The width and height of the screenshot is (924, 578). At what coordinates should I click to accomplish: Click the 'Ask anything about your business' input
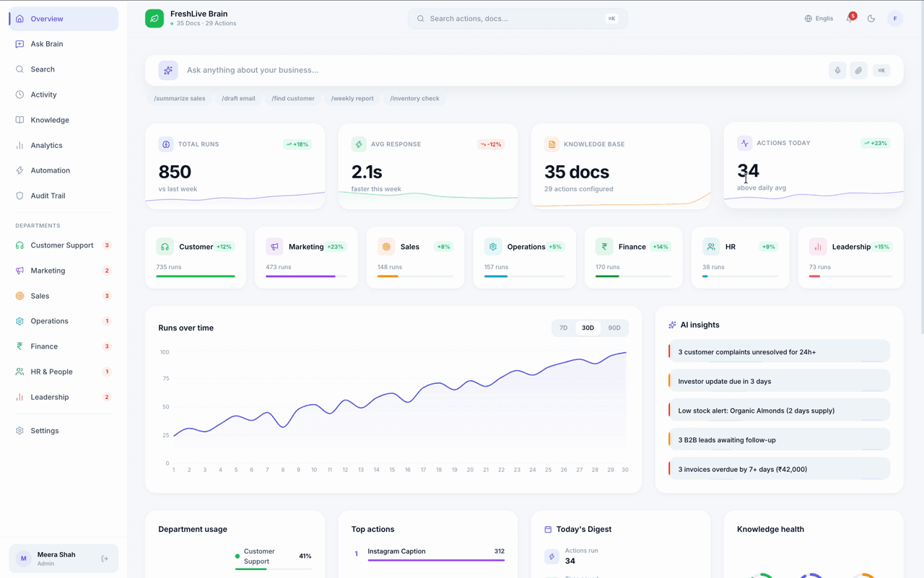coord(503,71)
